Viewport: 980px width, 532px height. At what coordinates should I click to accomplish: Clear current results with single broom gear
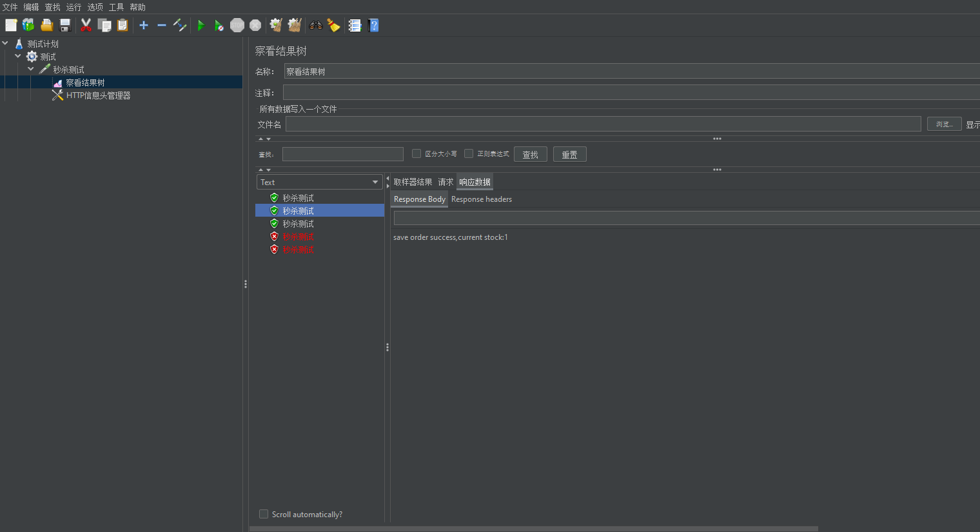(x=276, y=25)
